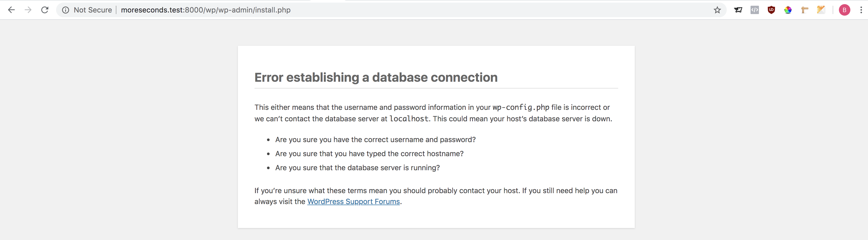Click the localhost hostname text
Screen dimensions: 868x240
click(409, 119)
